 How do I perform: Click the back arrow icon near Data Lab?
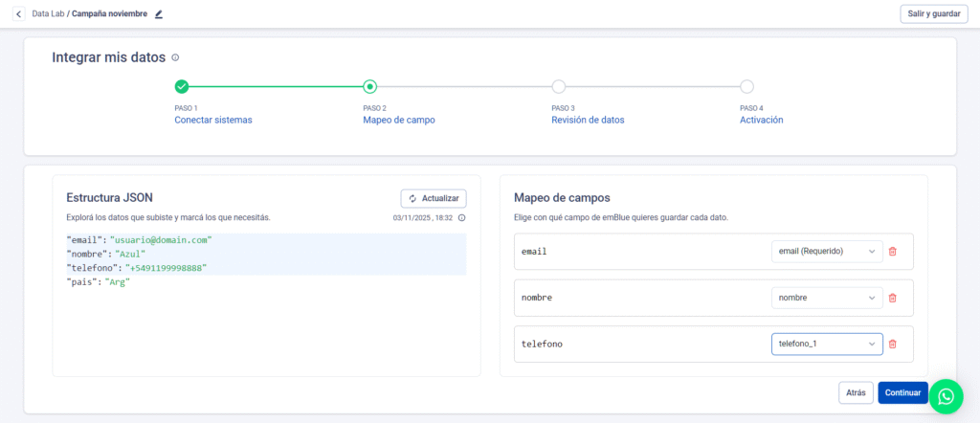18,14
